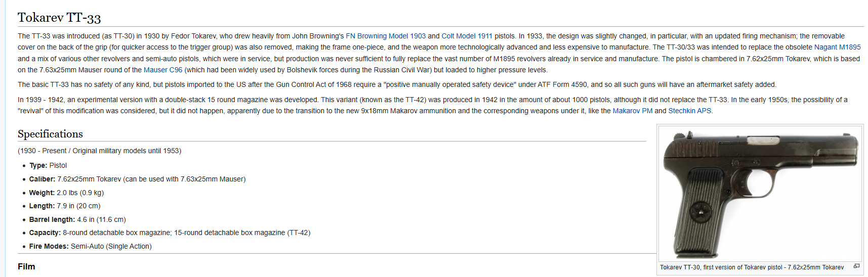Viewport: 868px width, 277px height.
Task: Click the bold Barrel length label
Action: 52,219
